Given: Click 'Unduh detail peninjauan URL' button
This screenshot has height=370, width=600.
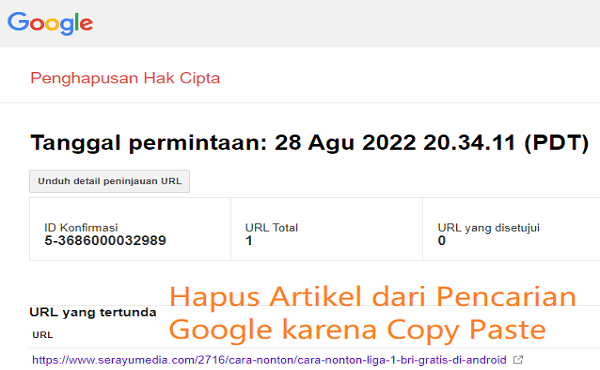Looking at the screenshot, I should 109,181.
